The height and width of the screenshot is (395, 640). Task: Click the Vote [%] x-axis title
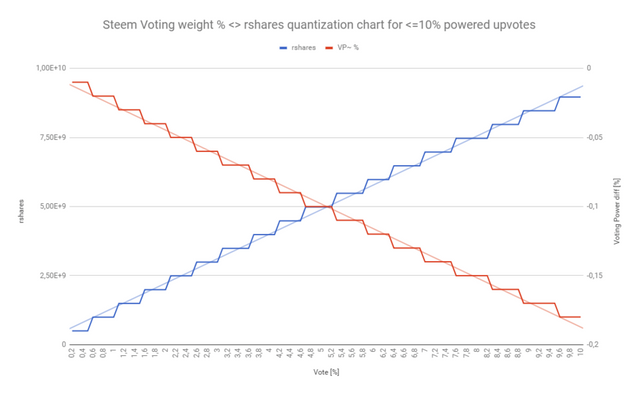(326, 372)
